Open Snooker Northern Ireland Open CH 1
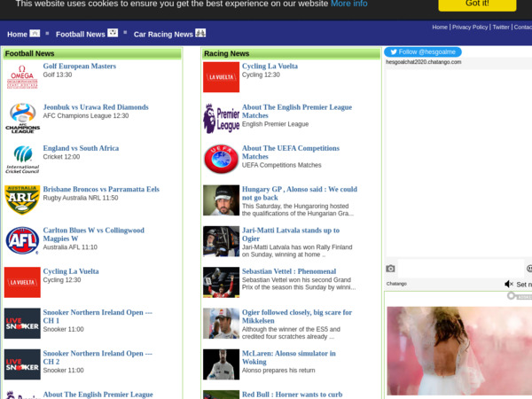 (98, 317)
